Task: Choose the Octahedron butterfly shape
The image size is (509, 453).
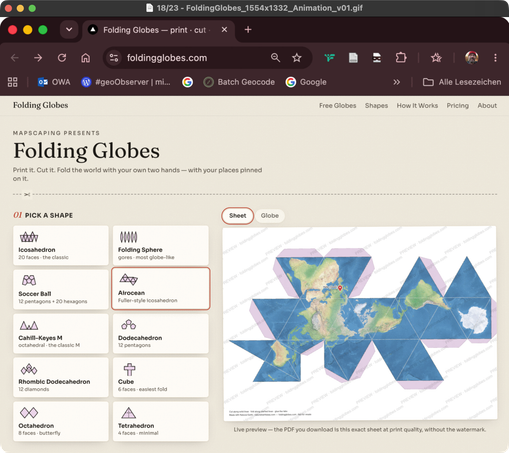Action: click(x=61, y=421)
